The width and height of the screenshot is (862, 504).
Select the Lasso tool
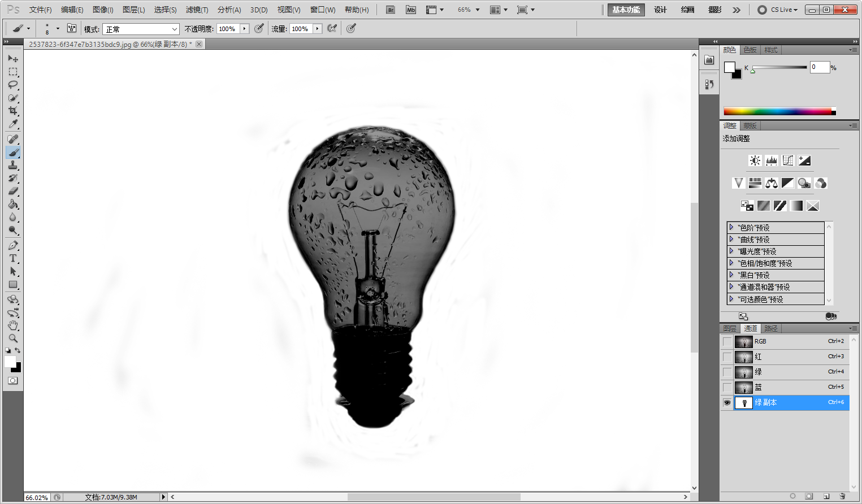click(13, 85)
